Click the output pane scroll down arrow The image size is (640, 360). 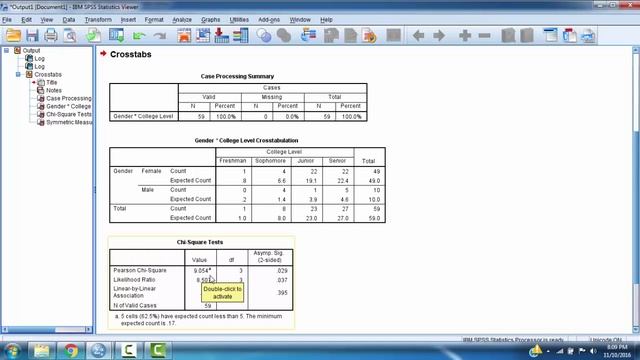tap(636, 329)
